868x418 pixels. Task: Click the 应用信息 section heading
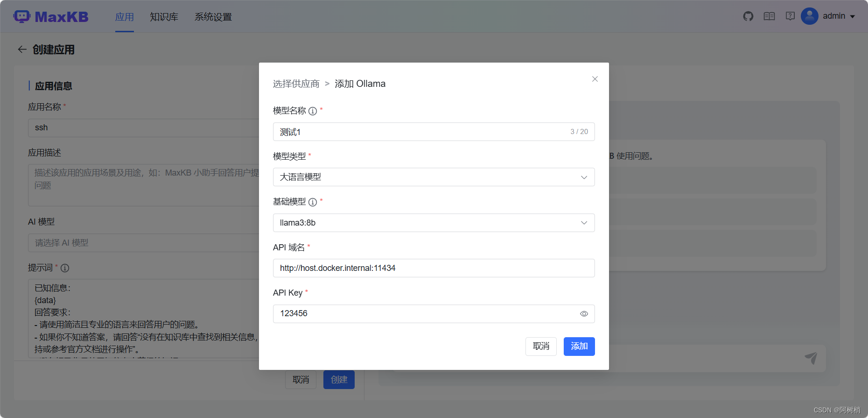coord(54,86)
